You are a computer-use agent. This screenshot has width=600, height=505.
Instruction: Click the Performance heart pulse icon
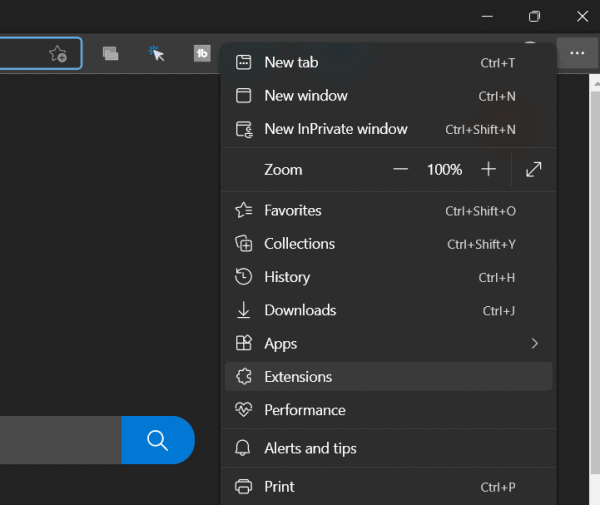click(x=243, y=410)
